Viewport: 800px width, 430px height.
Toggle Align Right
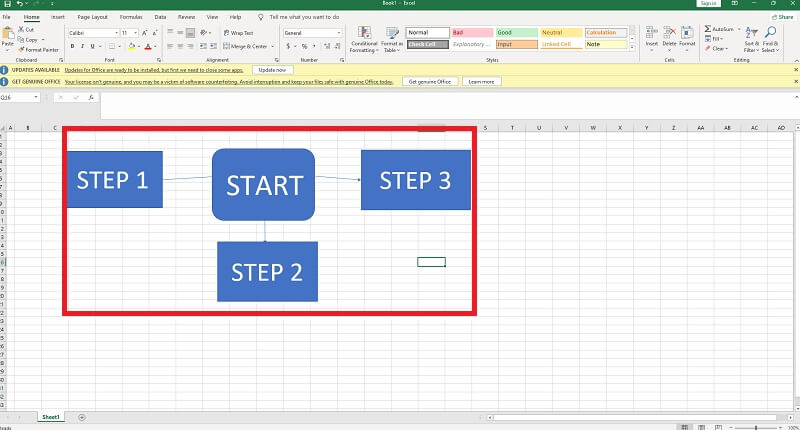[190, 46]
